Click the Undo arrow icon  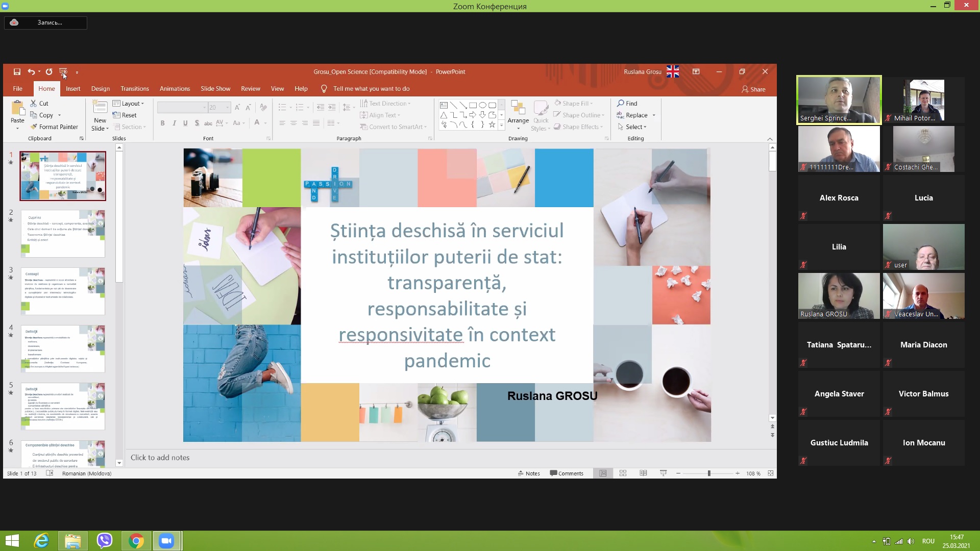point(31,72)
